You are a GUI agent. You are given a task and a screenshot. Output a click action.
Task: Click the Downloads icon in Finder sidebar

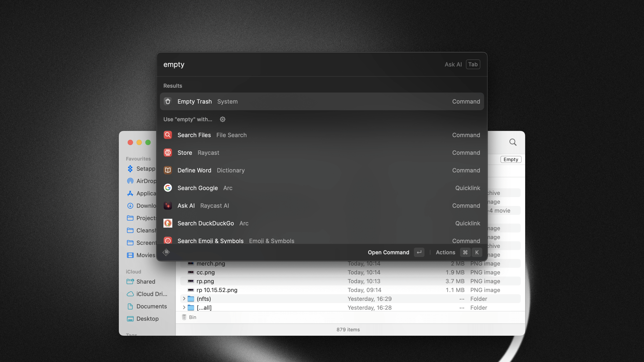coord(130,206)
